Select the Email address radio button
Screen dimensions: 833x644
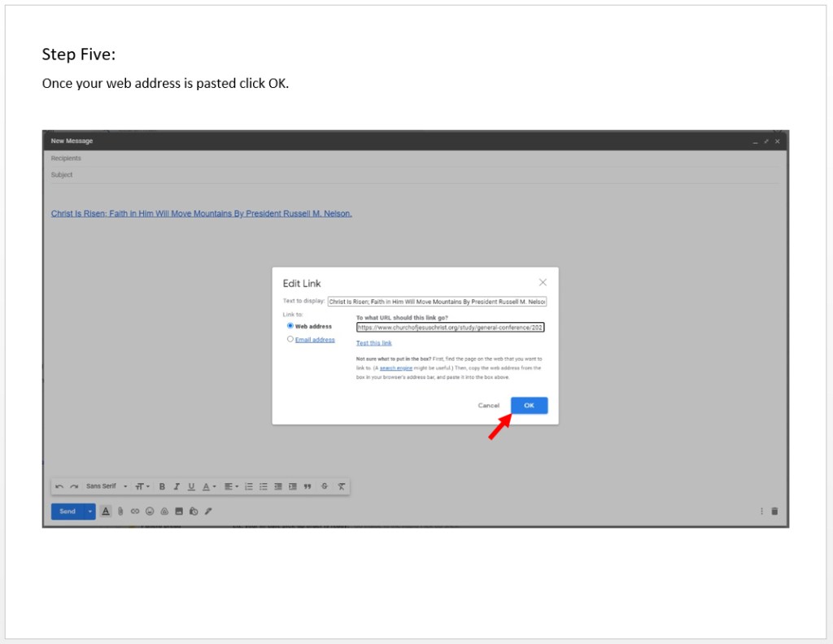tap(290, 340)
